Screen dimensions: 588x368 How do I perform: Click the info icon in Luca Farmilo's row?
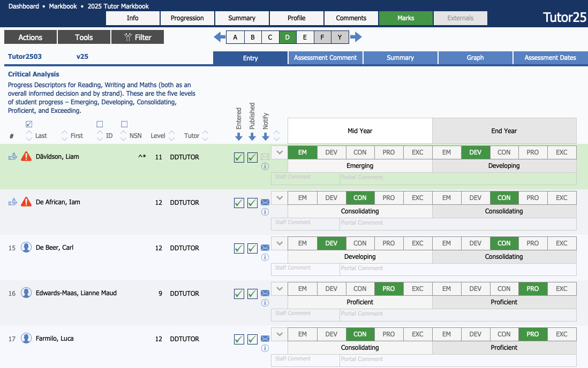click(265, 348)
